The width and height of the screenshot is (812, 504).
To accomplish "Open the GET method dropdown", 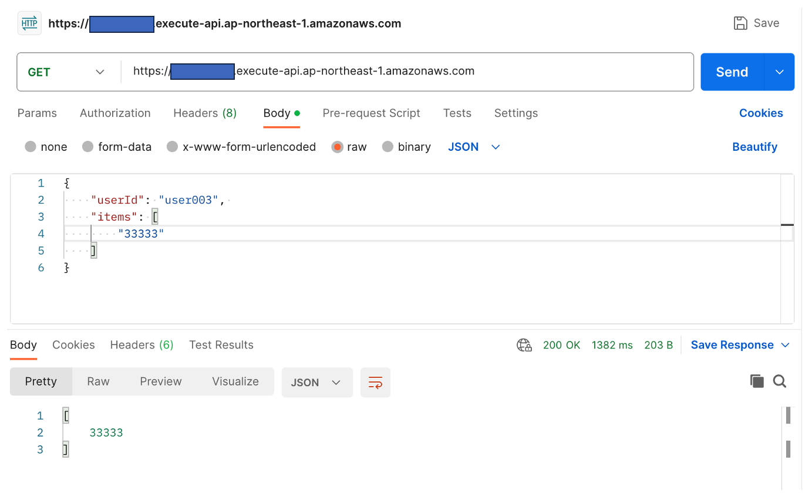I will [x=66, y=72].
